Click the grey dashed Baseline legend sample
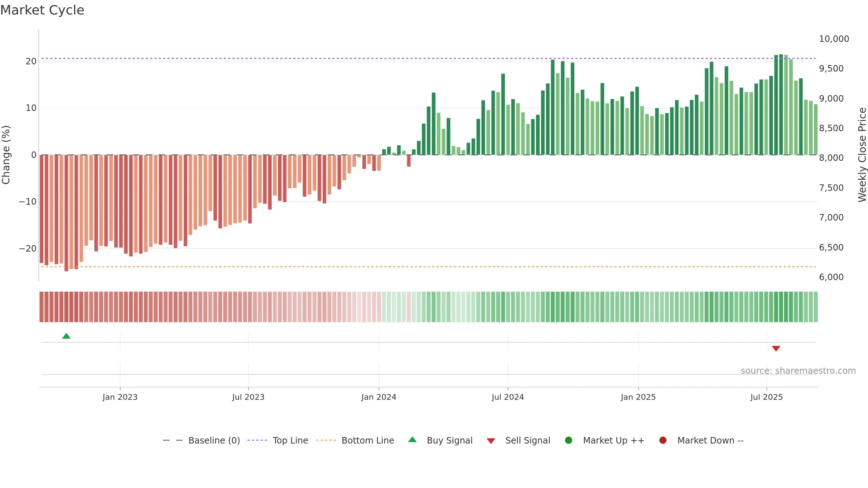The width and height of the screenshot is (868, 488). [x=173, y=440]
